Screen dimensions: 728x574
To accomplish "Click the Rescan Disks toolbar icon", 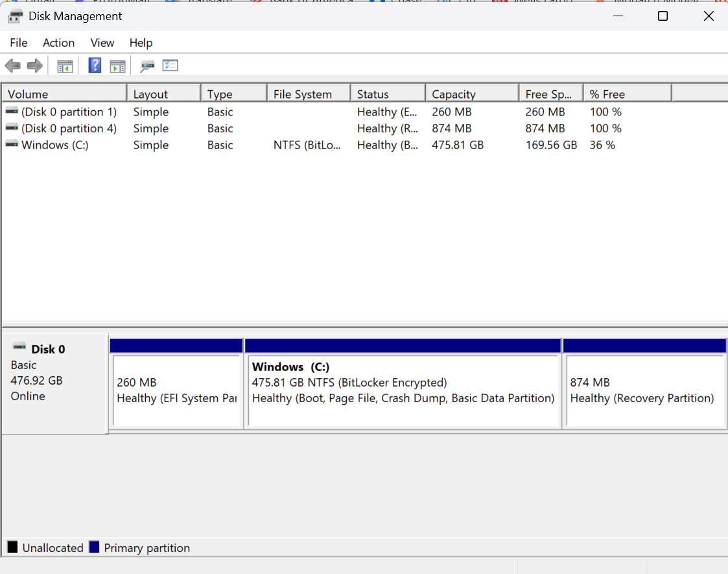I will [147, 66].
